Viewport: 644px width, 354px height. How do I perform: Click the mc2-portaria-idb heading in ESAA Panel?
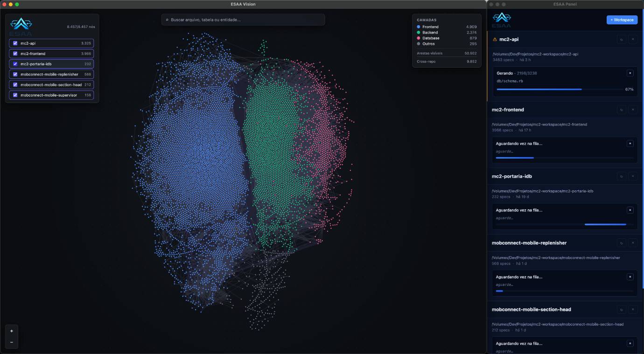(512, 176)
